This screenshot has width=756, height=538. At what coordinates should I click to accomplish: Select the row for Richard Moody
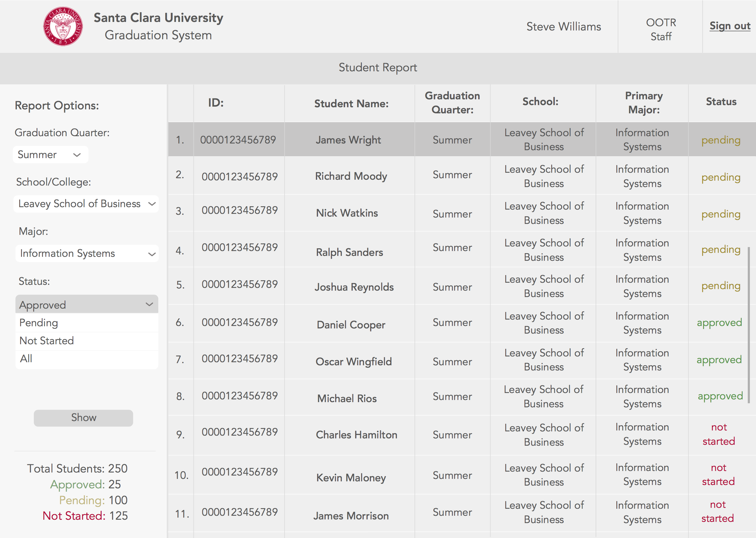click(x=351, y=176)
